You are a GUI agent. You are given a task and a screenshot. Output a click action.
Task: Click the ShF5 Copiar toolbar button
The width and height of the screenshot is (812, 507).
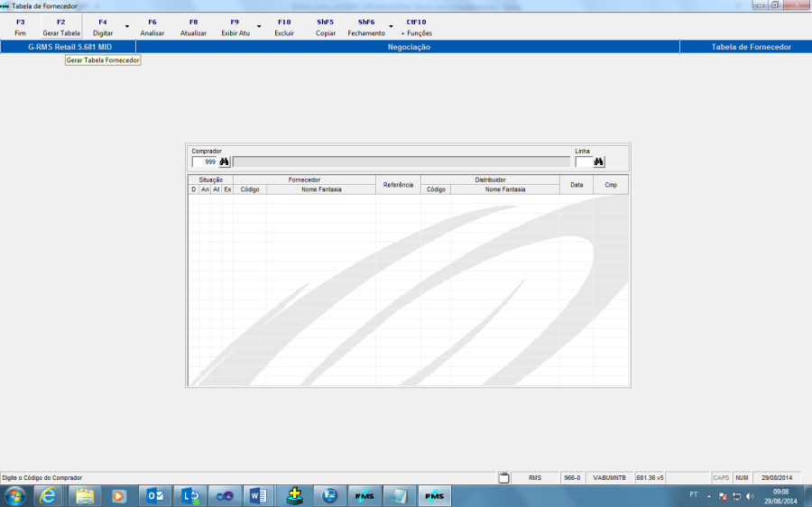coord(325,27)
